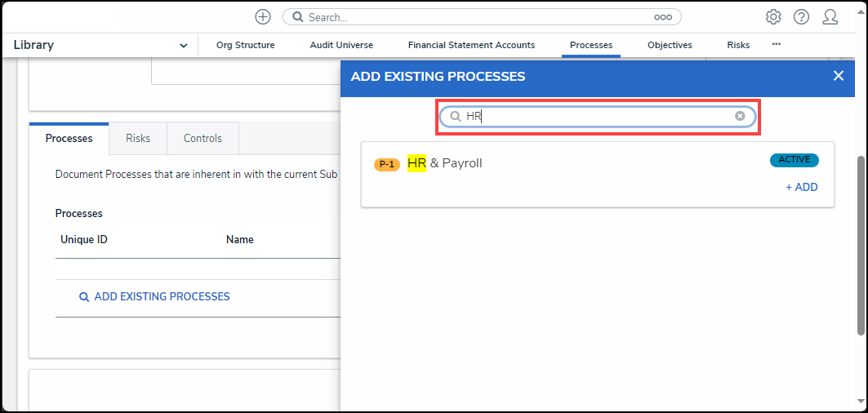This screenshot has width=868, height=413.
Task: Clear the HR search text
Action: click(740, 116)
